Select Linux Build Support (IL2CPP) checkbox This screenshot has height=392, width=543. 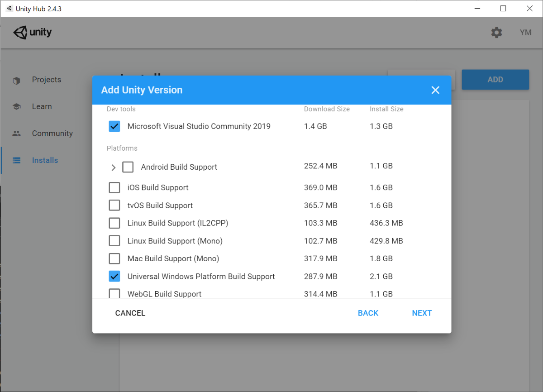(x=114, y=223)
